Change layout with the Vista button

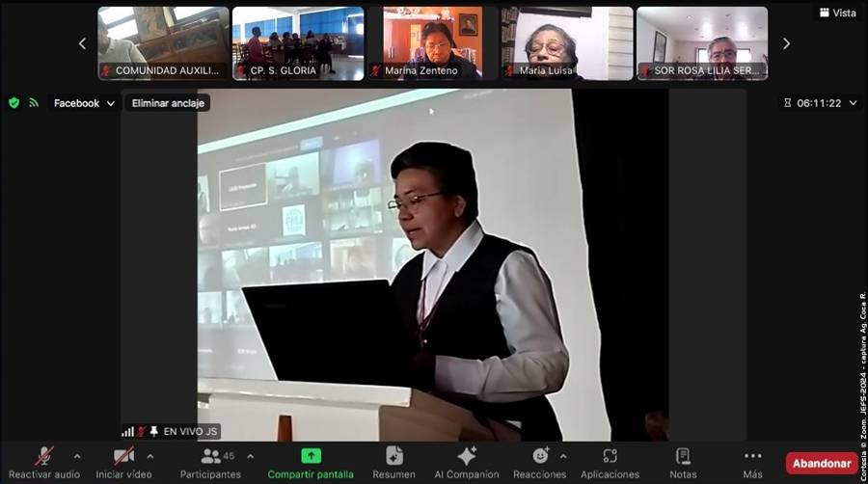(837, 13)
